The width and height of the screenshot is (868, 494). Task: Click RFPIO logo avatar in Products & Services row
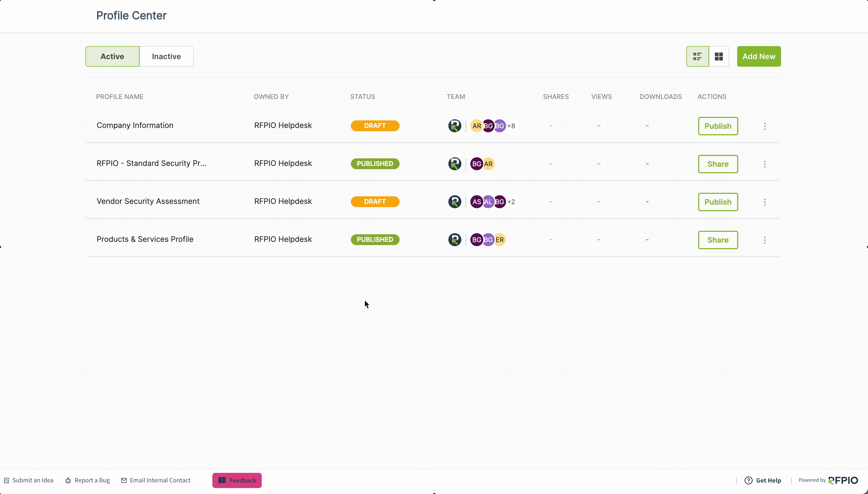pos(455,240)
